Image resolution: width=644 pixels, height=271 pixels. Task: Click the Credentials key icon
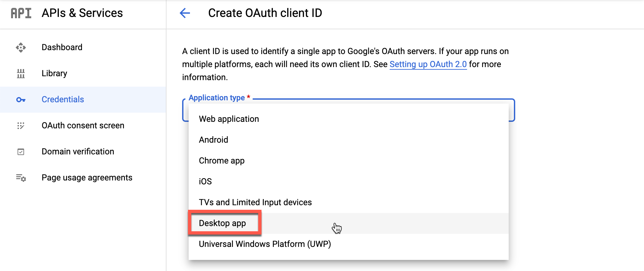(21, 100)
